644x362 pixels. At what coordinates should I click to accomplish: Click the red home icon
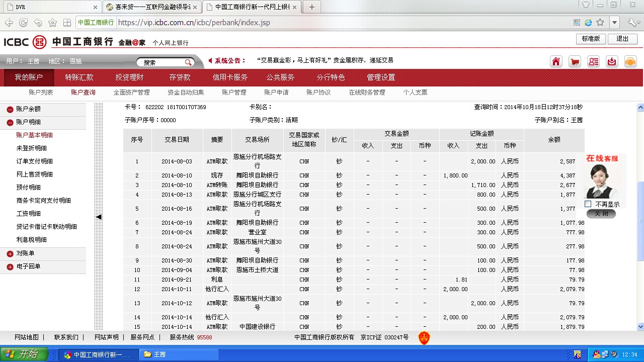[556, 61]
